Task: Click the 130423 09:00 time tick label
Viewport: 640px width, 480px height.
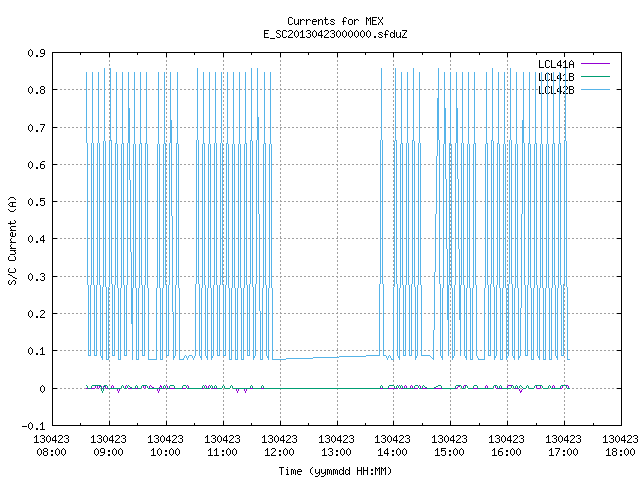Action: (x=109, y=446)
